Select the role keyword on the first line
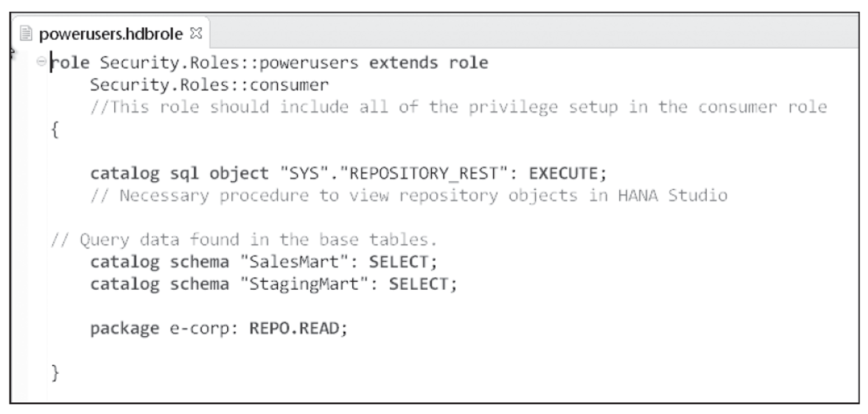Viewport: 868px width, 414px height. click(69, 63)
